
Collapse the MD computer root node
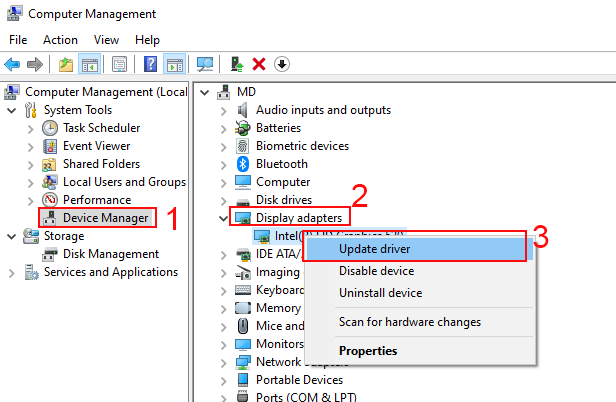204,93
